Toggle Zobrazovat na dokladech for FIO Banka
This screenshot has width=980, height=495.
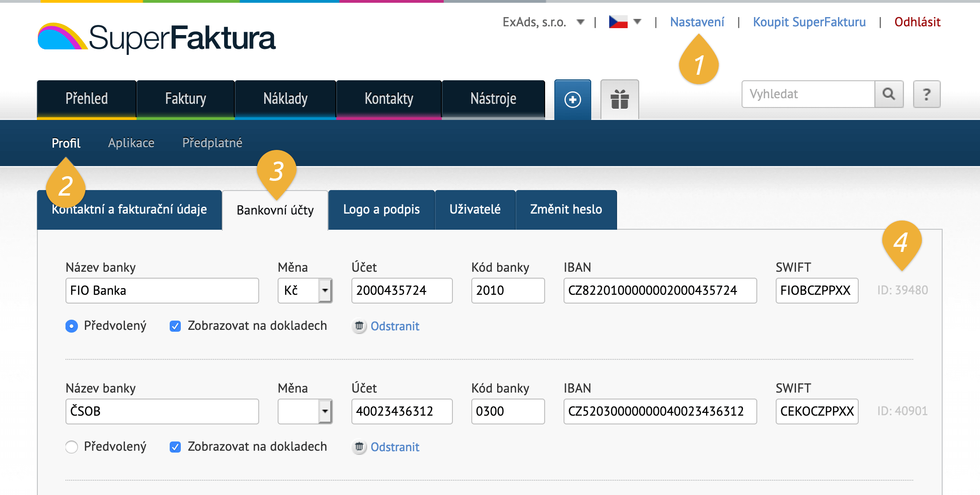175,326
